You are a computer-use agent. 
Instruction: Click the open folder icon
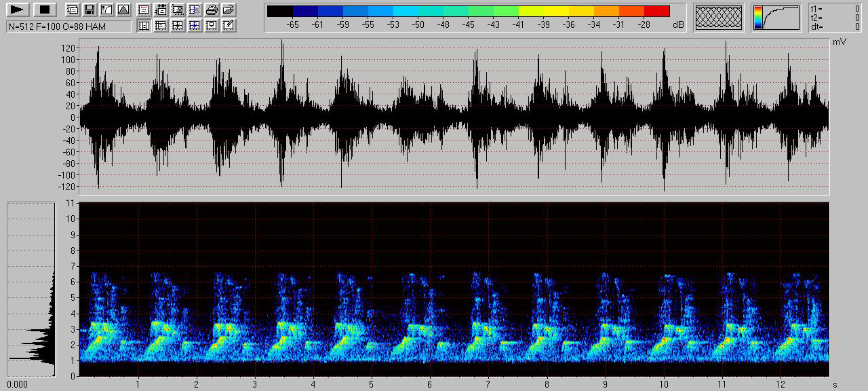(x=229, y=10)
